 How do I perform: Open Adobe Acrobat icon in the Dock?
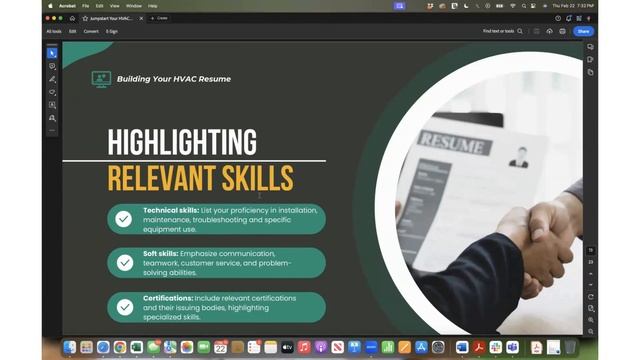tap(479, 347)
